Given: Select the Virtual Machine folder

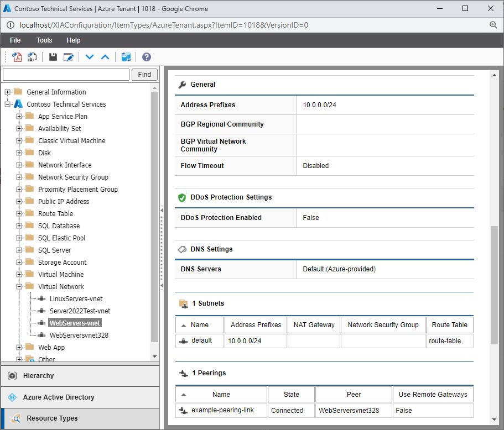Looking at the screenshot, I should pos(61,275).
